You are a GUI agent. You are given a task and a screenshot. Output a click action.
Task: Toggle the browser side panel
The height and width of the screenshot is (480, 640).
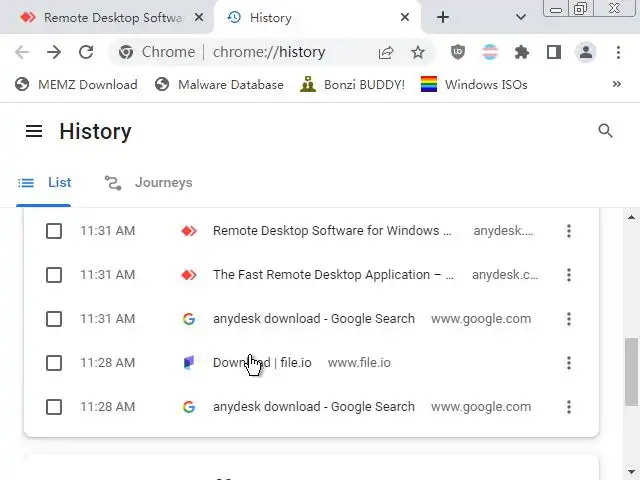pos(554,52)
